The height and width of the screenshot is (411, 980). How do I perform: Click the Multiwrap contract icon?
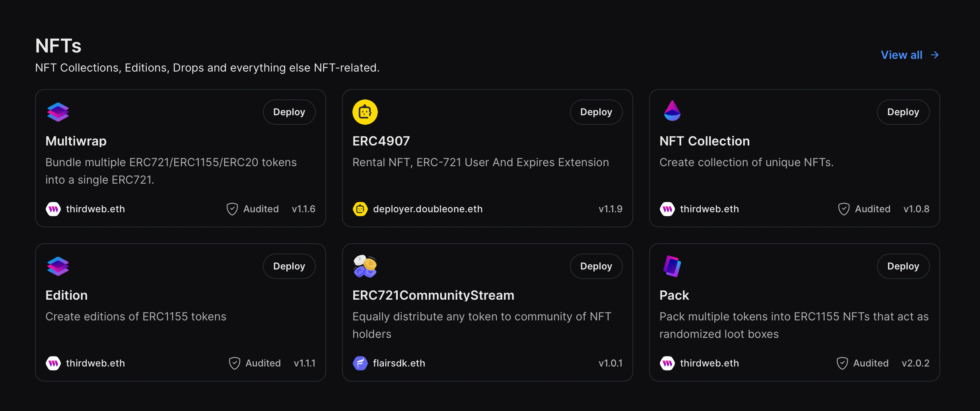click(x=58, y=112)
